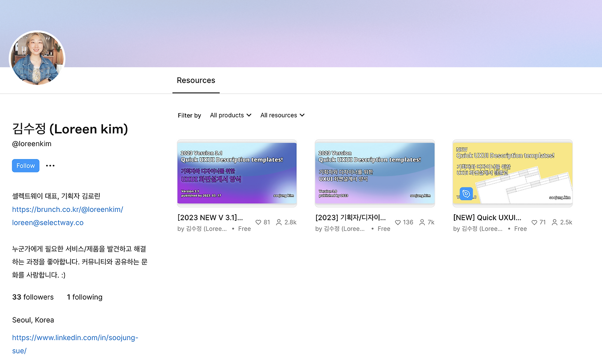Click the purple 2023 Version 3.1 thumbnail
The image size is (602, 364).
(x=237, y=173)
